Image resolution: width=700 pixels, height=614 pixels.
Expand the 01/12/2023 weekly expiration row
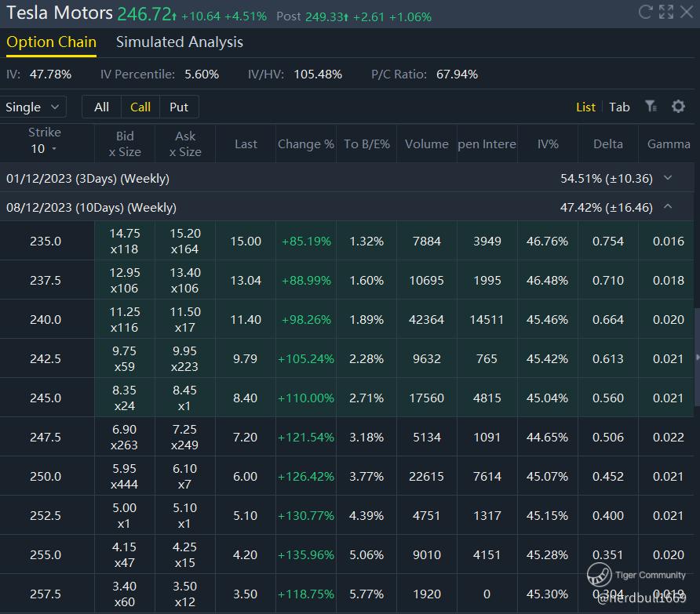668,178
